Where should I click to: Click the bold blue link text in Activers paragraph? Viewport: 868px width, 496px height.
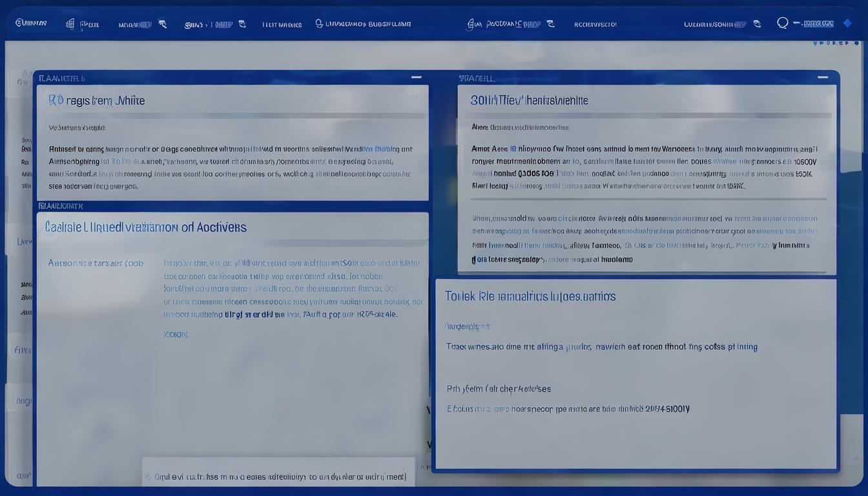pos(245,315)
